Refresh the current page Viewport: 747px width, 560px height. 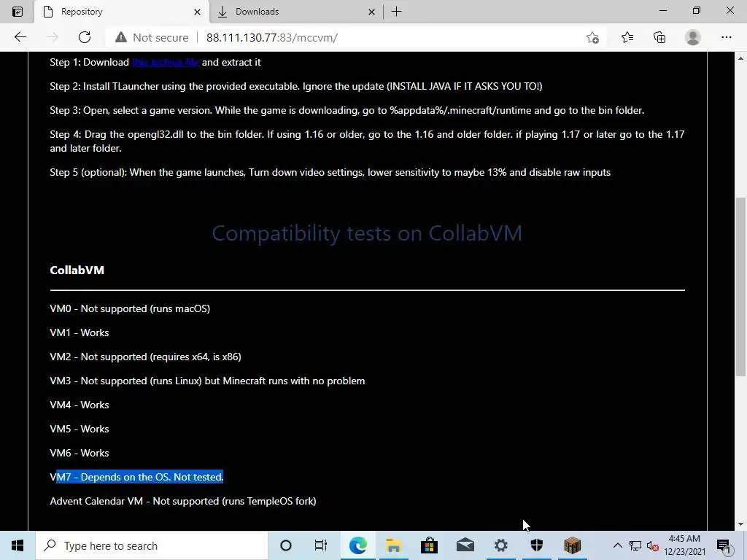click(85, 37)
